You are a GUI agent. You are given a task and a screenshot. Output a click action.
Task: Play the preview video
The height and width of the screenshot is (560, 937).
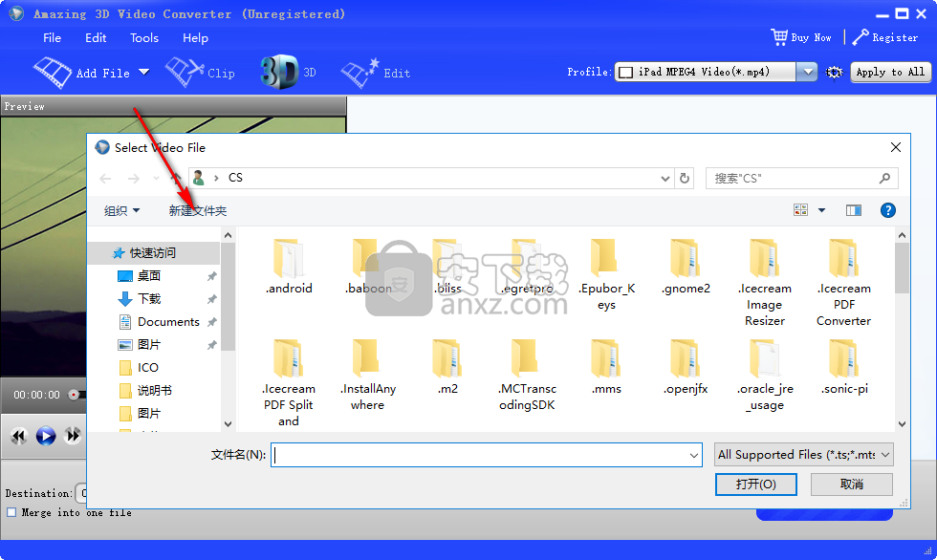tap(46, 436)
